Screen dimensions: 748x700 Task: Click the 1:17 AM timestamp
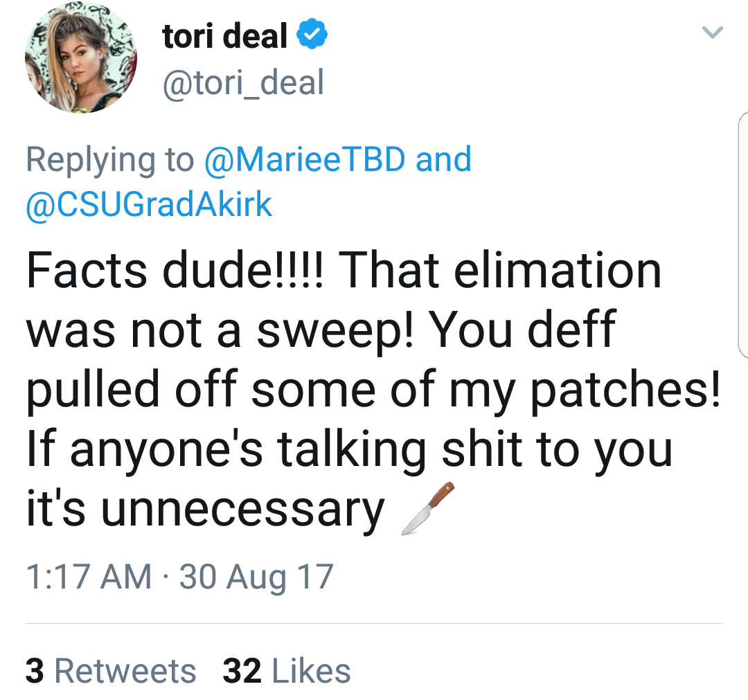[x=89, y=577]
